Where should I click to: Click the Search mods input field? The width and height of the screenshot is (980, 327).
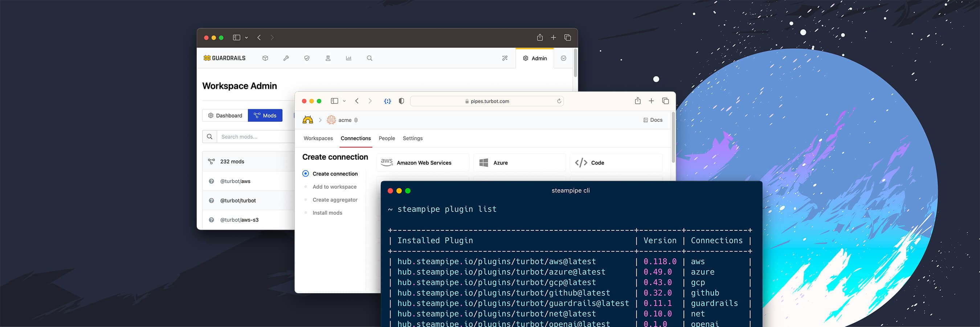[x=256, y=137]
